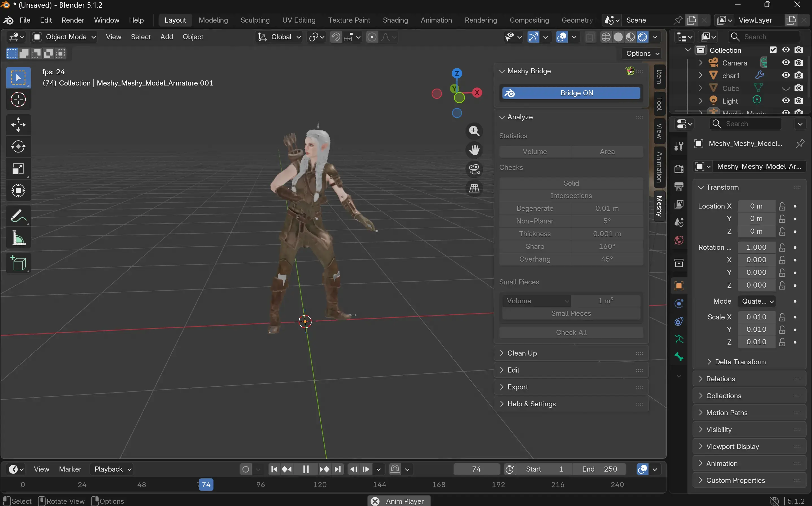812x506 pixels.
Task: Switch to rendered viewport shading
Action: (x=643, y=37)
